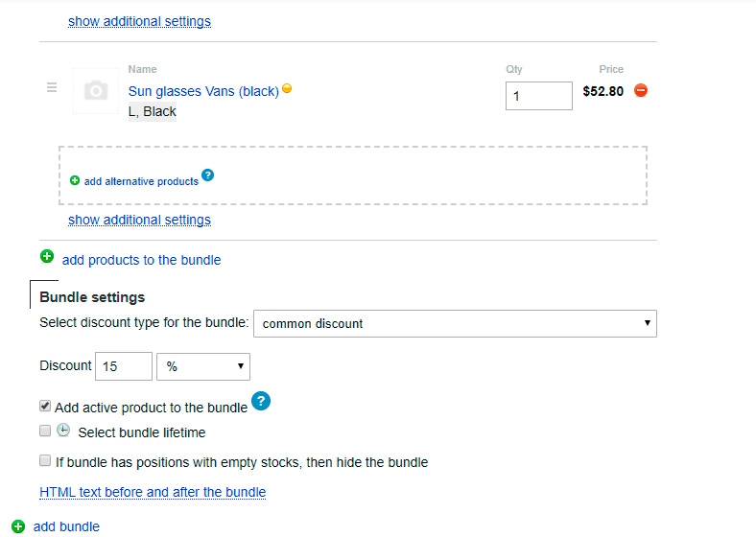756x537 pixels.
Task: Click the product photo placeholder thumbnail
Action: [96, 91]
